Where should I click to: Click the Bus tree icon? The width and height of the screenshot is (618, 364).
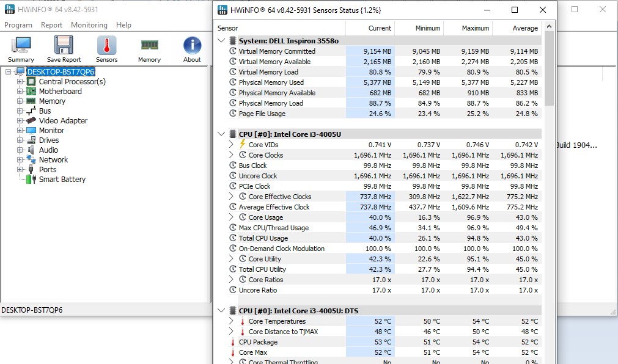tap(31, 111)
